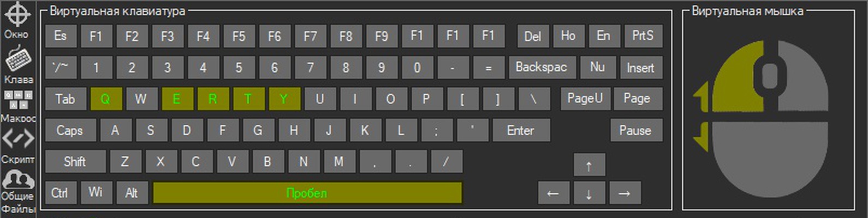This screenshot has height=218, width=868.
Task: Select the PrtS key
Action: (x=643, y=35)
